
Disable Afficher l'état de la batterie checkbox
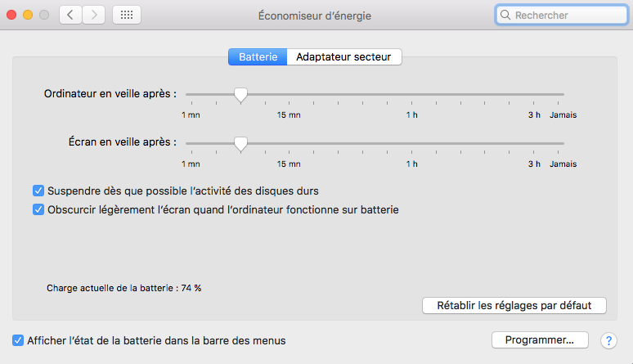point(18,340)
